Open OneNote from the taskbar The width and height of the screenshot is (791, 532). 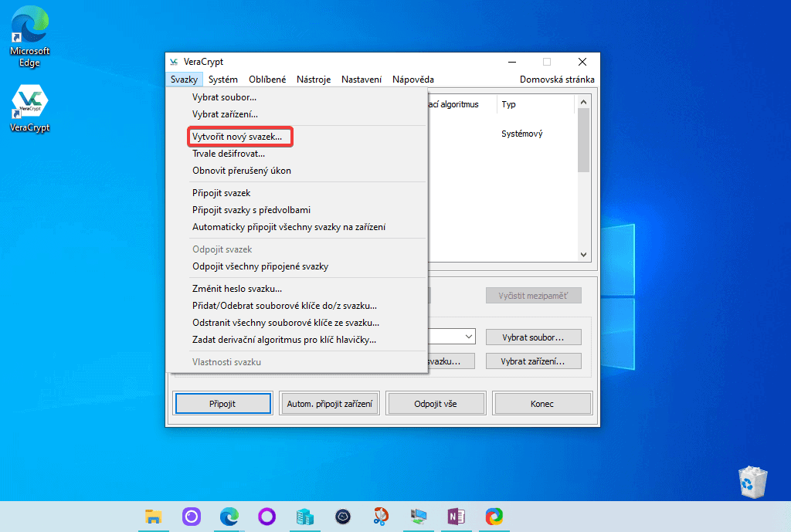pyautogui.click(x=456, y=517)
